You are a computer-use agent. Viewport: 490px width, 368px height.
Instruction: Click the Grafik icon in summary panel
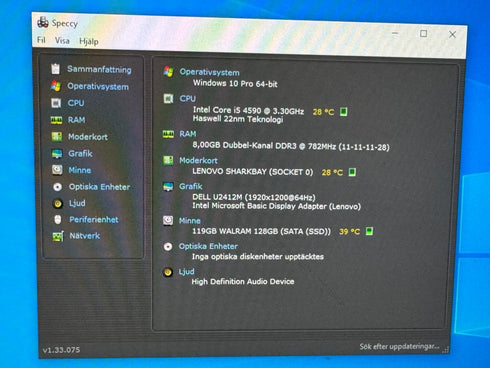168,187
